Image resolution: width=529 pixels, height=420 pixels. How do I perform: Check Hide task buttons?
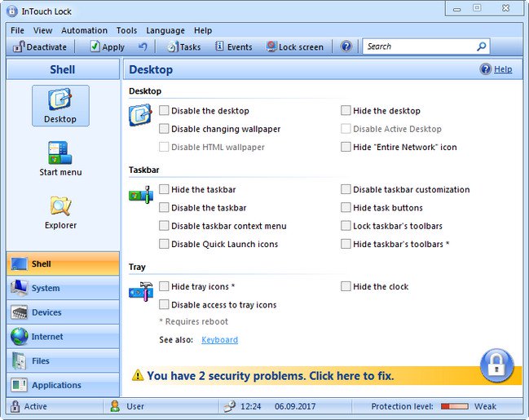click(346, 207)
